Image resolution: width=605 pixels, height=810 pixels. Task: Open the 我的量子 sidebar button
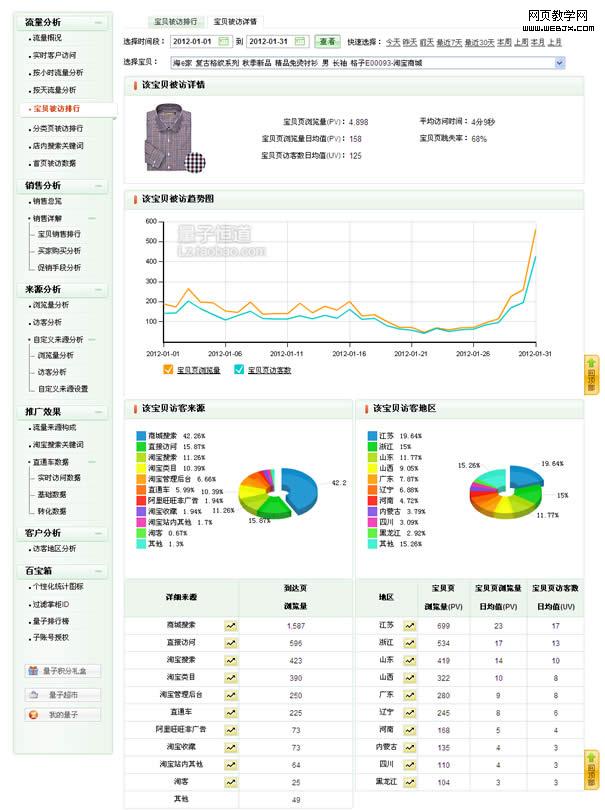(x=63, y=715)
